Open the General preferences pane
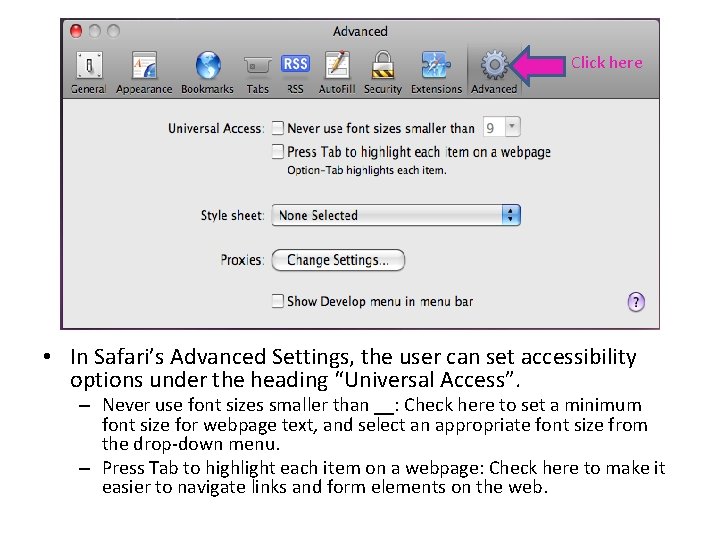 [89, 73]
